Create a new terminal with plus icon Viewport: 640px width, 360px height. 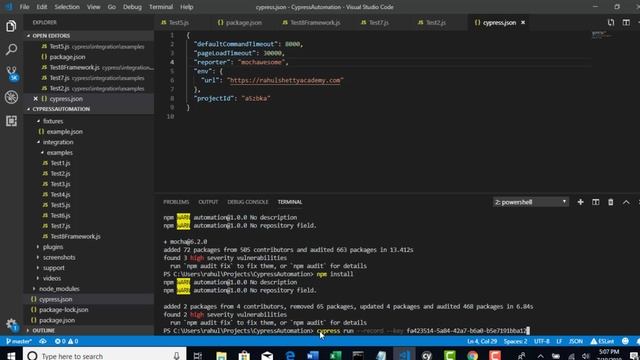click(580, 202)
